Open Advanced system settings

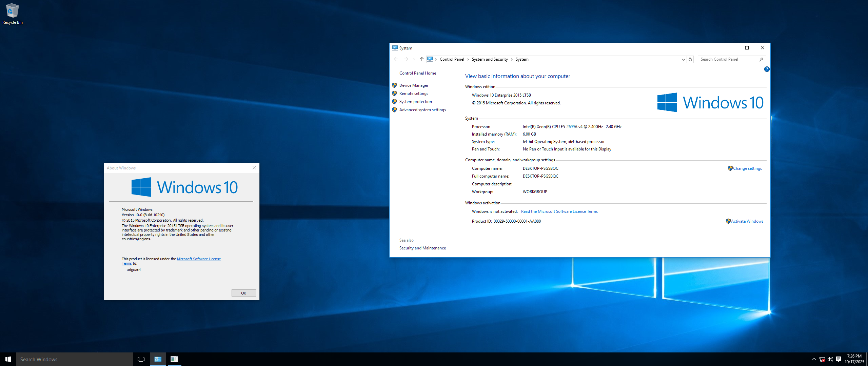pos(422,110)
